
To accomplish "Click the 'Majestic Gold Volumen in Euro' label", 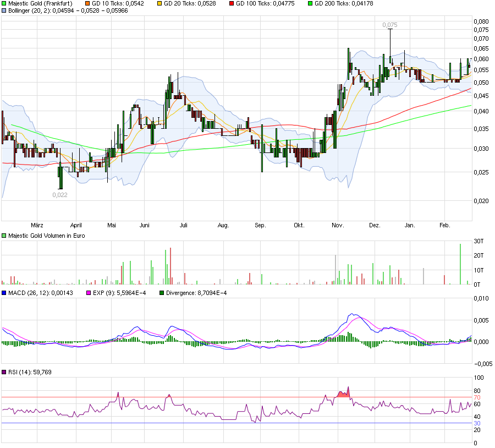I will tap(46, 236).
